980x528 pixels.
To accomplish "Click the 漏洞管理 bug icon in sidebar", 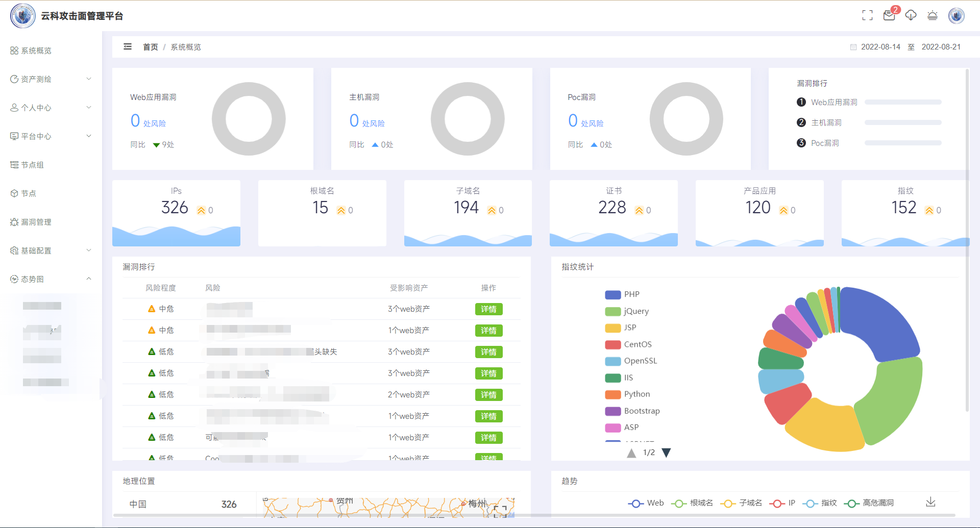I will tap(14, 222).
